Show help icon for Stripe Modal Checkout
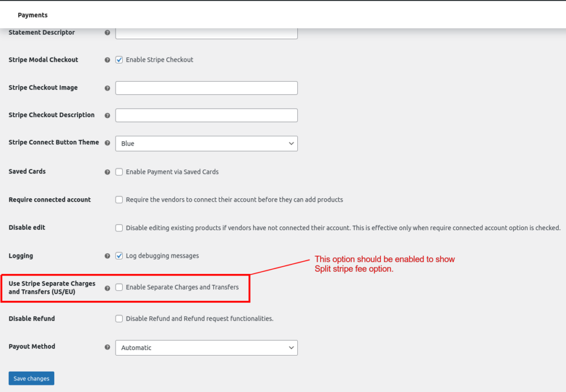 (x=107, y=60)
